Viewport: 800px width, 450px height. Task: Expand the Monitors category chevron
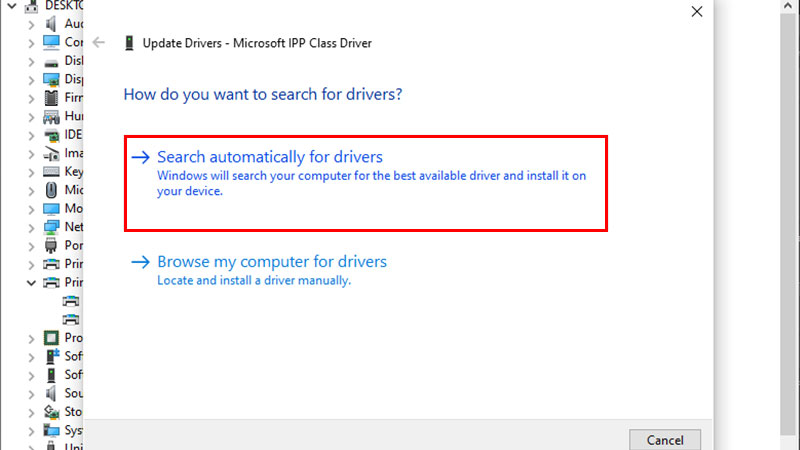[x=31, y=210]
